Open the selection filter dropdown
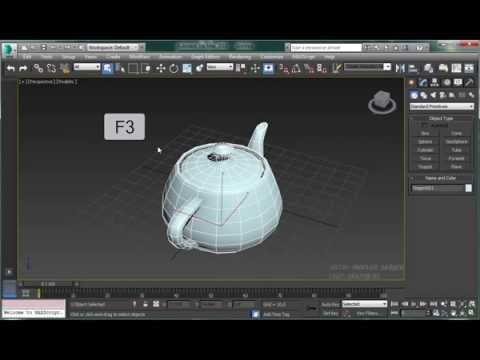Screen dimensions: 480x360 87,67
